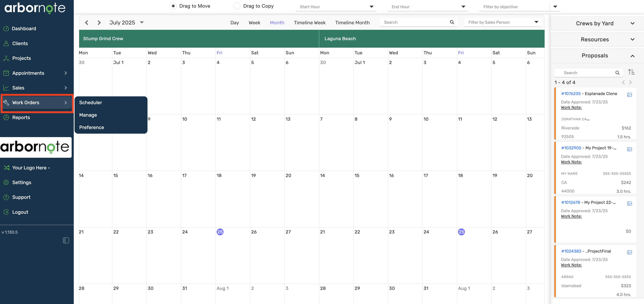Click the Projects node icon
Screen dimensions: 644x304
click(6, 58)
